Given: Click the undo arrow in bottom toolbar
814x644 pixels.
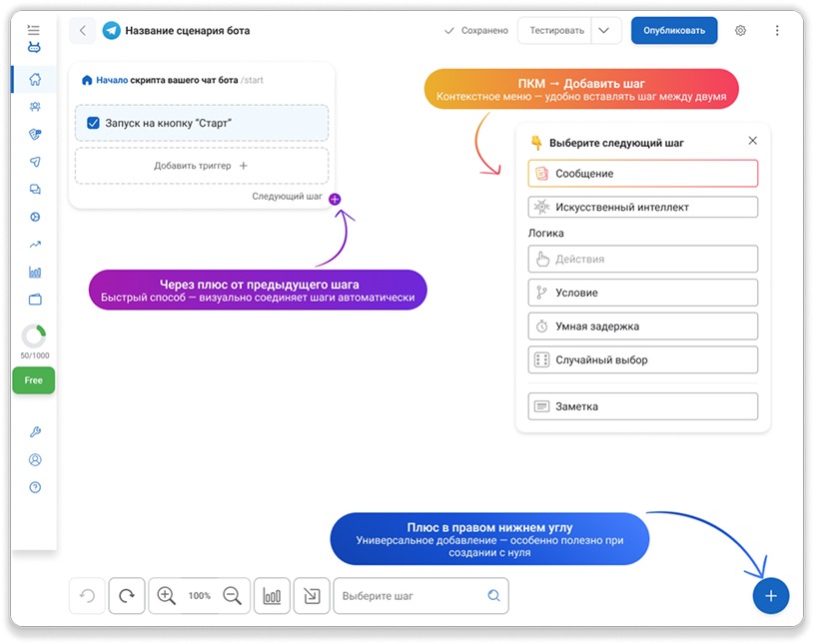Looking at the screenshot, I should point(87,596).
